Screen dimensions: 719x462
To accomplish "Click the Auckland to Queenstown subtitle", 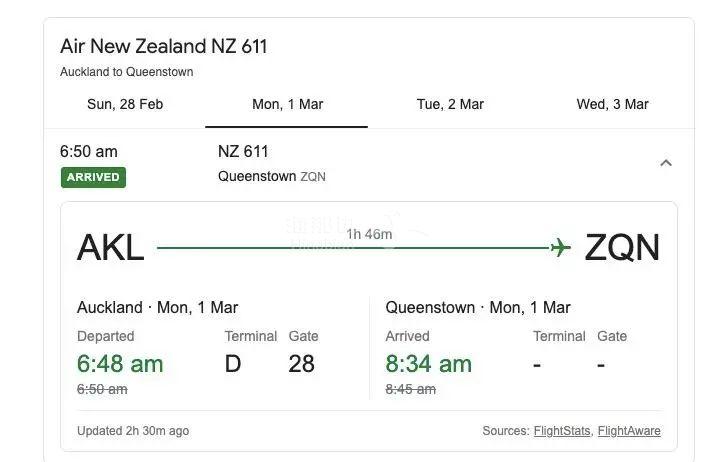I will 127,72.
